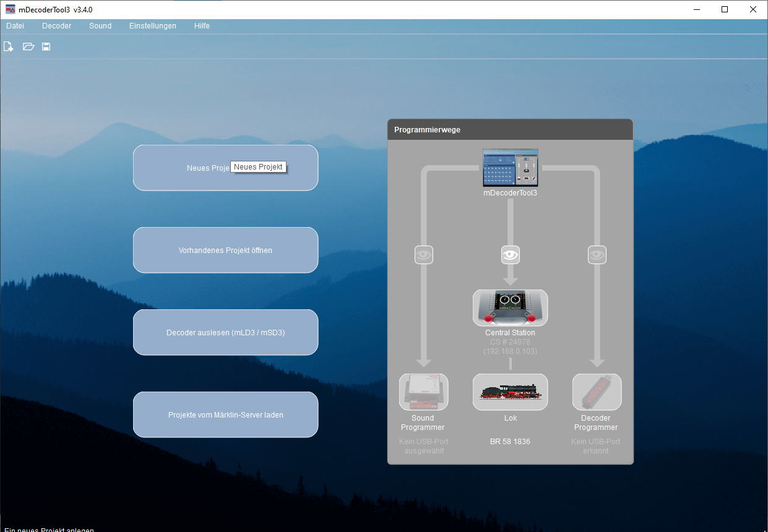
Task: Select the Central Station device icon
Action: pyautogui.click(x=510, y=307)
